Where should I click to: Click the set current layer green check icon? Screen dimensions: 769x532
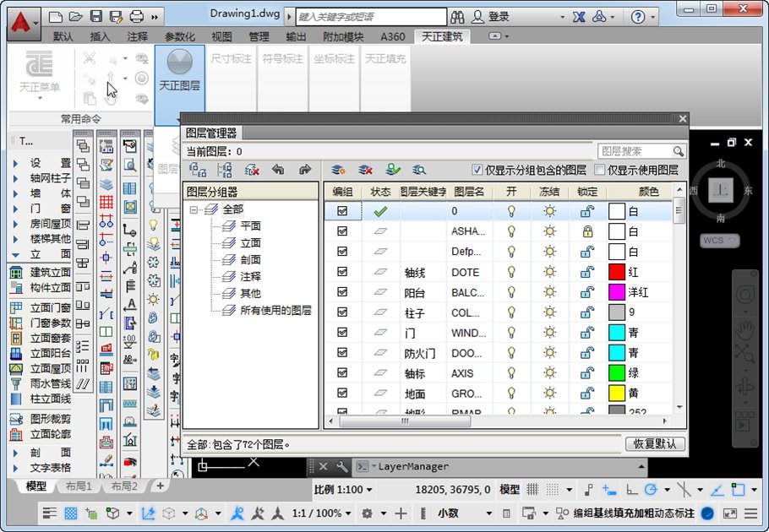coord(392,170)
